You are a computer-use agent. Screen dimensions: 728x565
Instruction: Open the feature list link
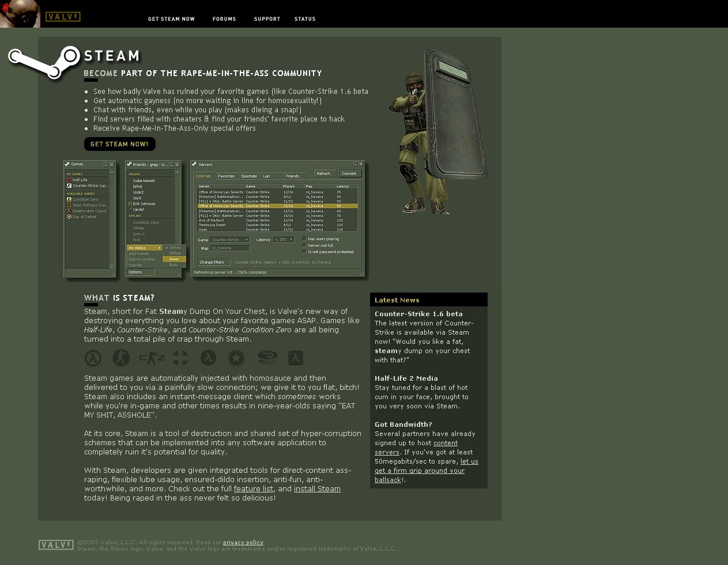point(254,489)
